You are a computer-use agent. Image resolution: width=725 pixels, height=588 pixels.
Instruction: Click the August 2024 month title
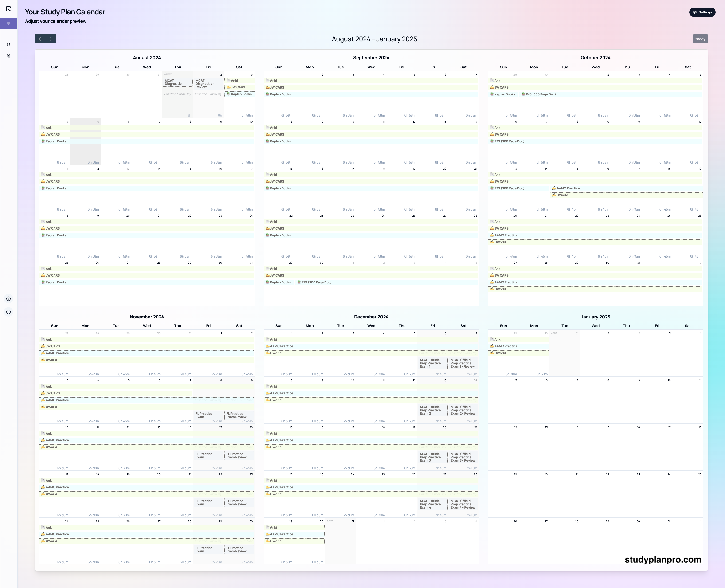click(x=147, y=58)
